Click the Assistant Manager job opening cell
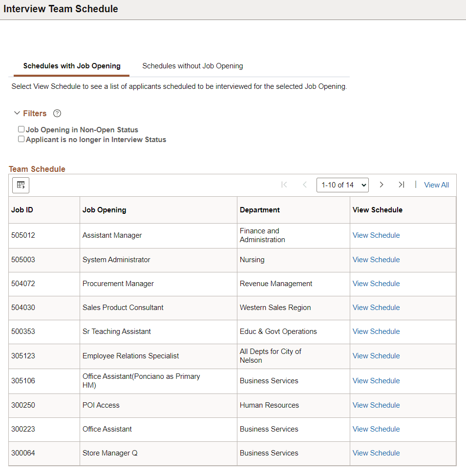Screen dimensions: 466x476 click(x=158, y=236)
